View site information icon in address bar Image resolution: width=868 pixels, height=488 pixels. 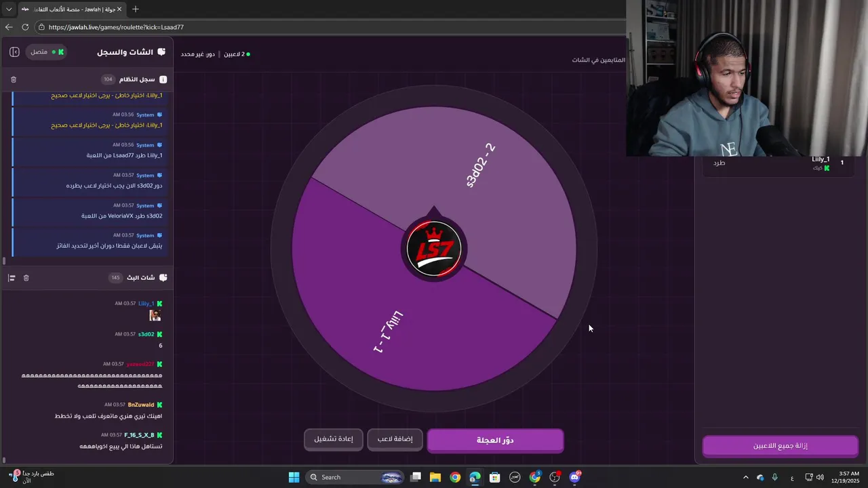pos(41,27)
